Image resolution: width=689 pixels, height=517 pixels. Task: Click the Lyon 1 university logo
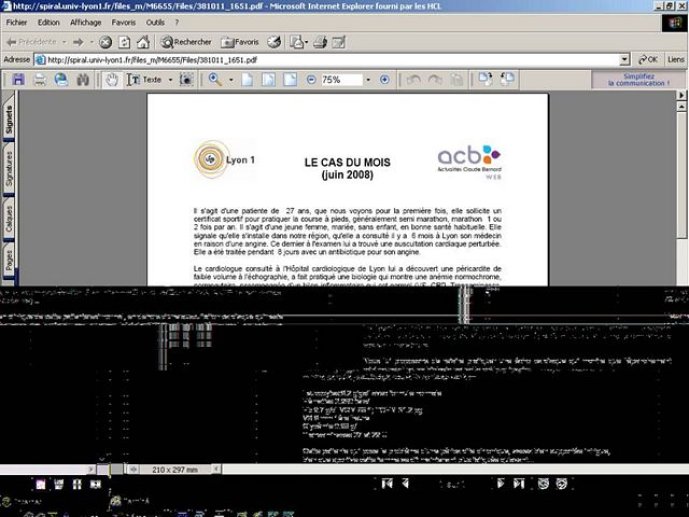tap(225, 159)
